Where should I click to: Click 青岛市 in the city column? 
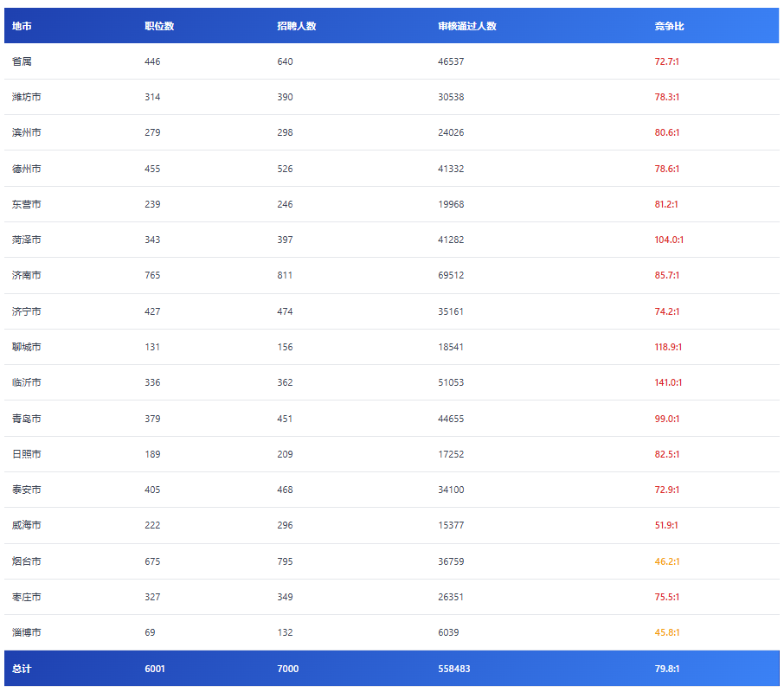point(26,419)
